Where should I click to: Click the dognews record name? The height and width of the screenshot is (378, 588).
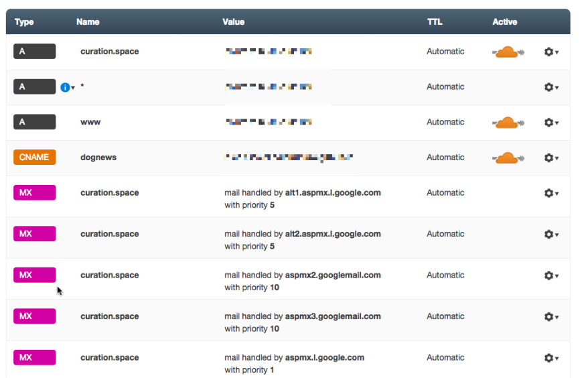[x=98, y=157]
